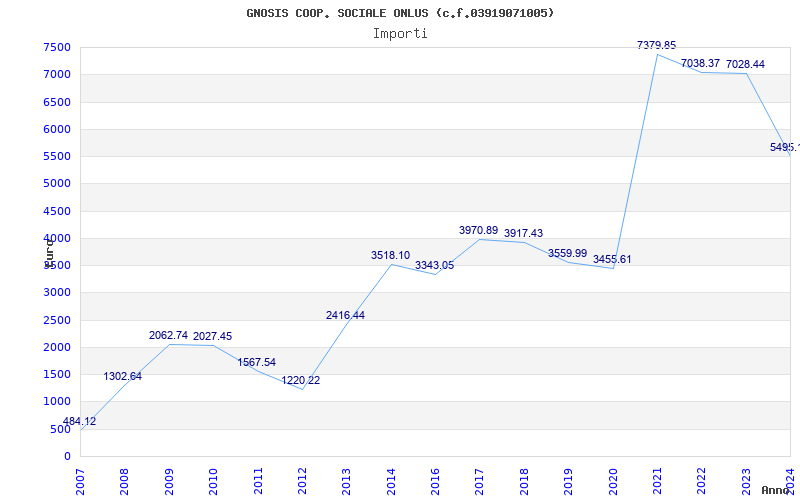The image size is (800, 500).
Task: Click the 1302.64 value label
Action: point(123,377)
